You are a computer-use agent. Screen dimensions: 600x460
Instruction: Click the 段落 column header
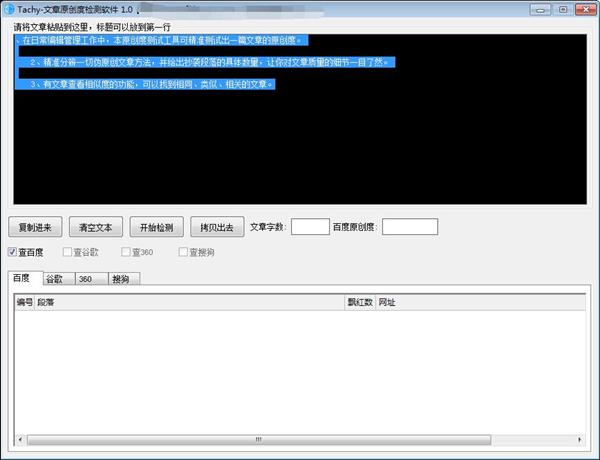click(x=190, y=302)
